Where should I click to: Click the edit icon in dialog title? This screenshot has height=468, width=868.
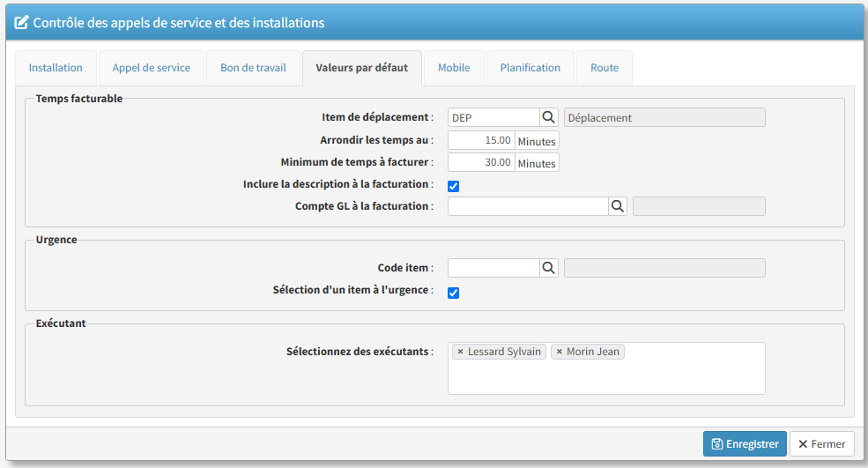[x=22, y=23]
